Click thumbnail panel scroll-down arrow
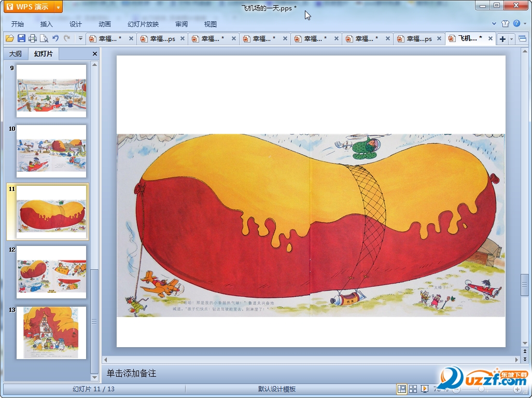This screenshot has width=532, height=398. (95, 377)
